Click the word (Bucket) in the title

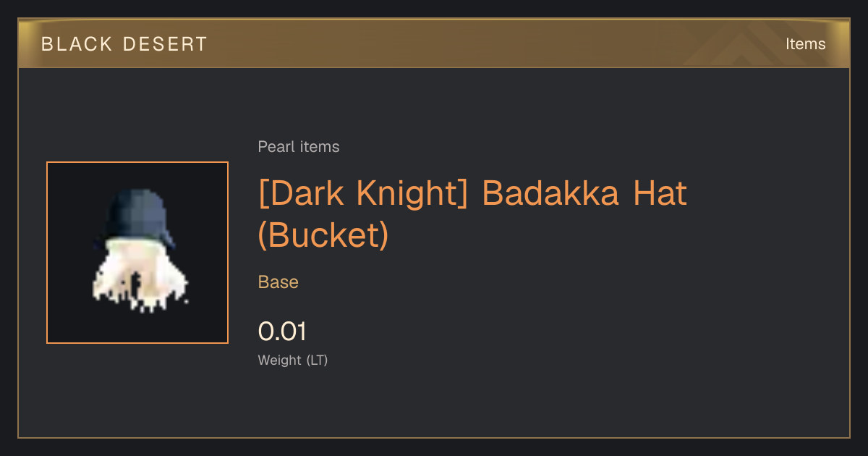tap(323, 235)
